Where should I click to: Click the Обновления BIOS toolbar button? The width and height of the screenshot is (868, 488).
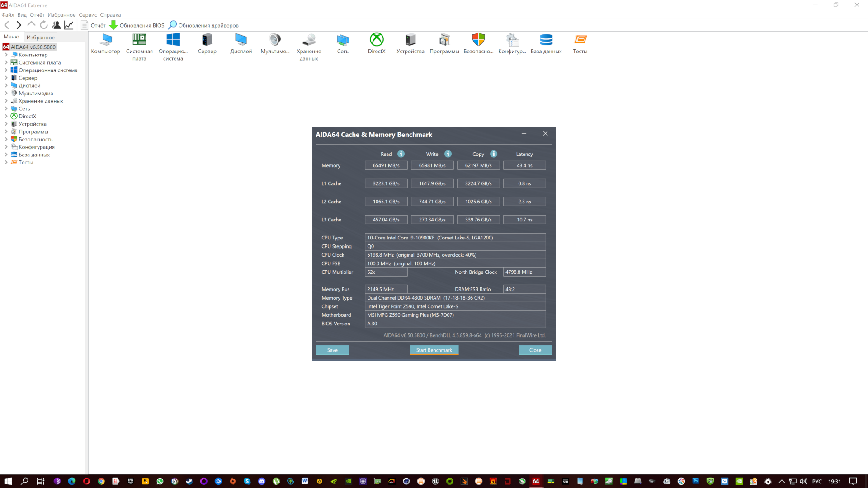point(137,25)
